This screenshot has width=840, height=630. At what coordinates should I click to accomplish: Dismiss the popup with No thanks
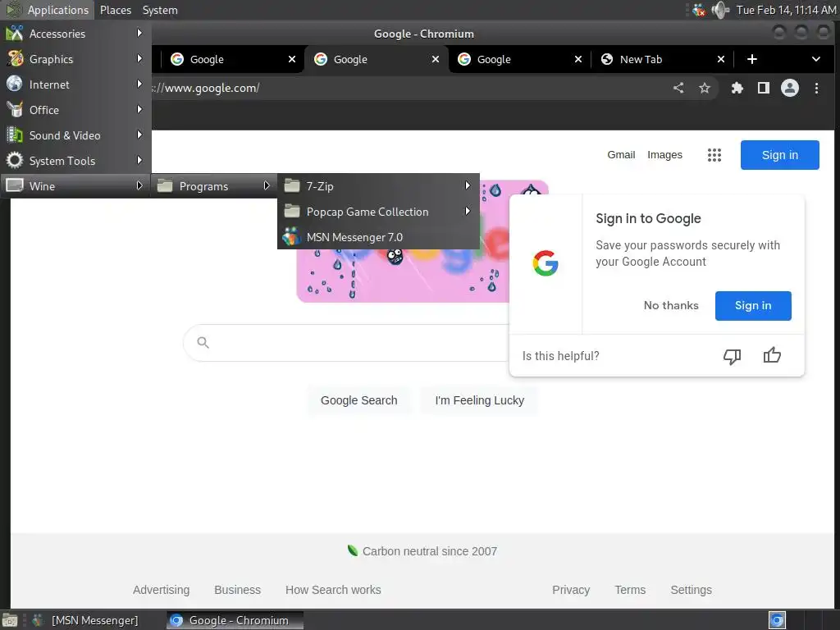(671, 305)
